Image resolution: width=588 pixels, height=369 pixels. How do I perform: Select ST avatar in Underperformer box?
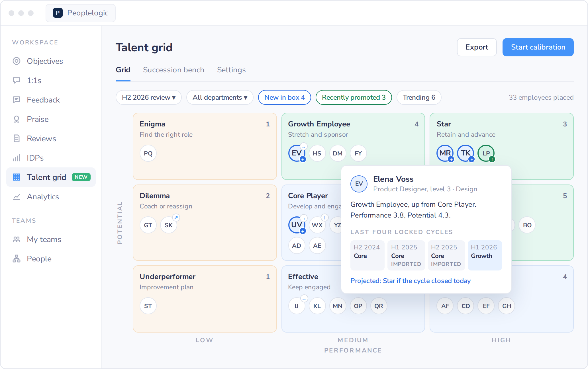[148, 306]
